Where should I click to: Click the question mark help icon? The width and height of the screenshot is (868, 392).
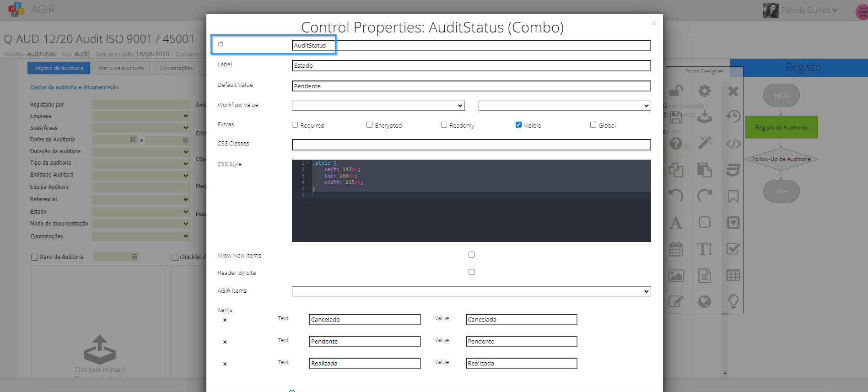click(x=676, y=144)
